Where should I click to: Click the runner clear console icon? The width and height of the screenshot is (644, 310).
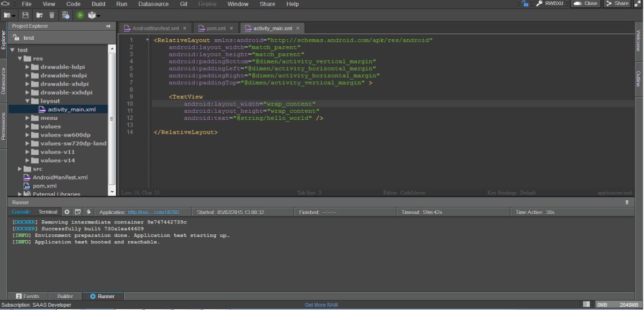pos(78,212)
